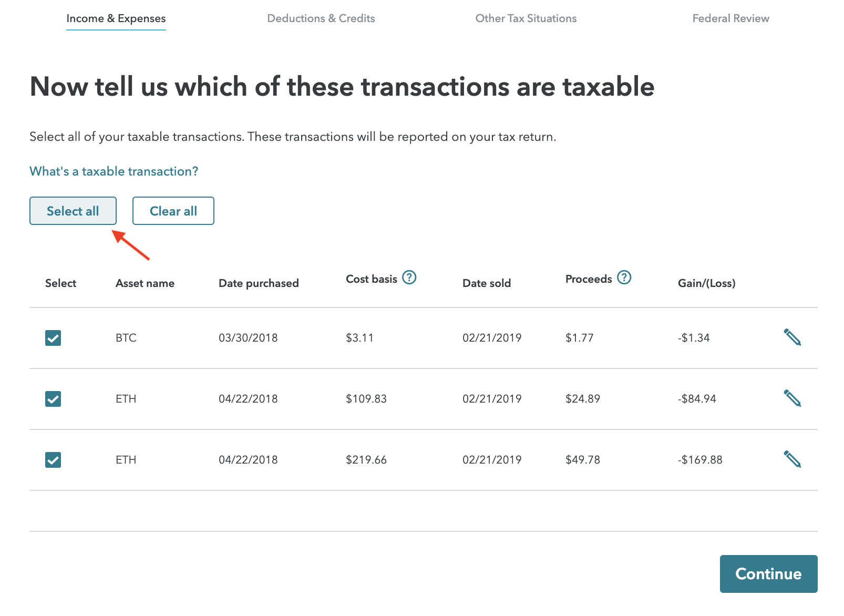Viewport: 844px width, 616px height.
Task: Open the Proceeds help icon
Action: coord(624,277)
